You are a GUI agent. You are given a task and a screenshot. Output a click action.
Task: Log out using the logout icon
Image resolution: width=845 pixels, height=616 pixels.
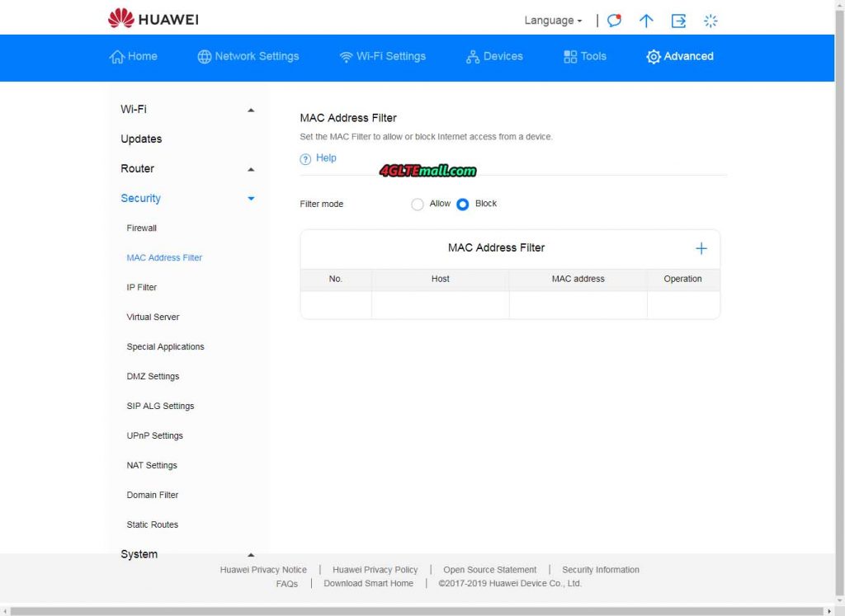click(678, 21)
